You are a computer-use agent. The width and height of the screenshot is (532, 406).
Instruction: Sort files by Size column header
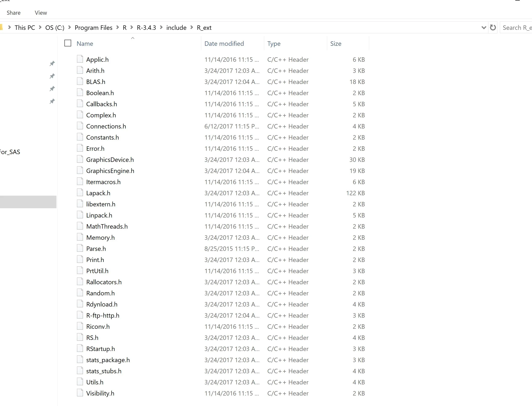(x=336, y=44)
